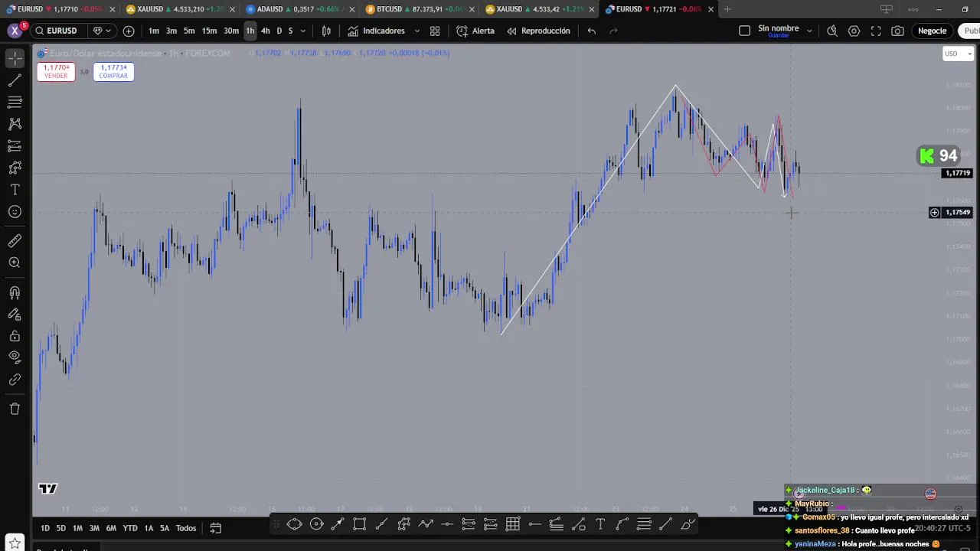The height and width of the screenshot is (551, 980).
Task: Click the redo arrow
Action: pyautogui.click(x=613, y=31)
